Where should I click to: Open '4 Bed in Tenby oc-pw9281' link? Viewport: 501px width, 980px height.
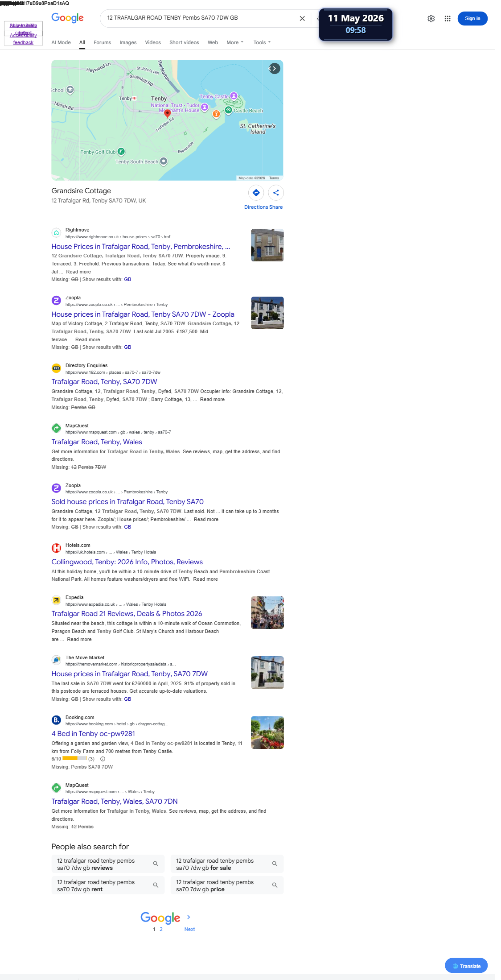93,733
